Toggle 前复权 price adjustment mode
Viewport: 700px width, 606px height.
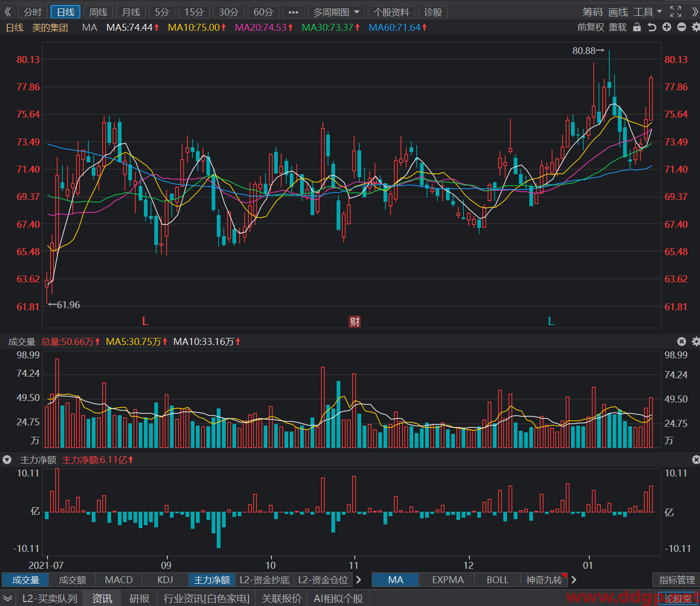pos(591,27)
